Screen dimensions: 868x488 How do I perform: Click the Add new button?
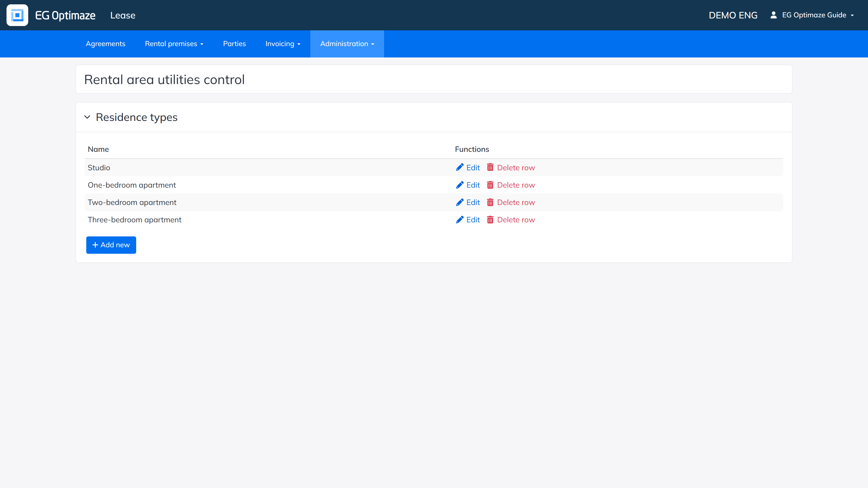tap(111, 245)
